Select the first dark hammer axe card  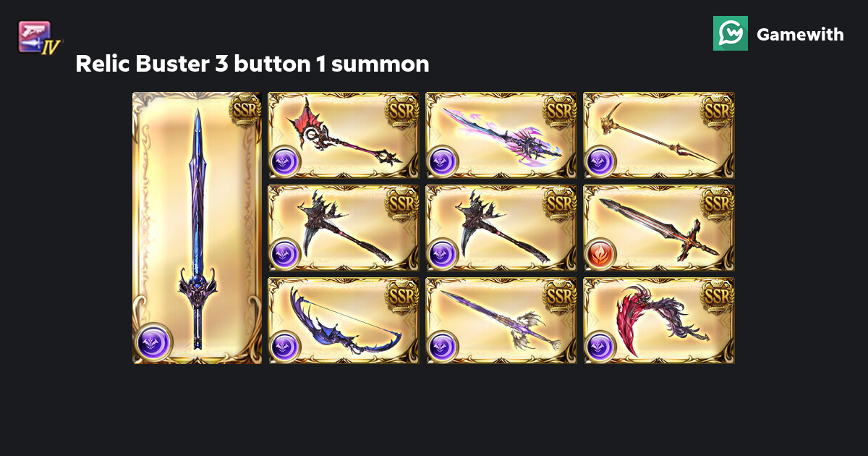(344, 228)
